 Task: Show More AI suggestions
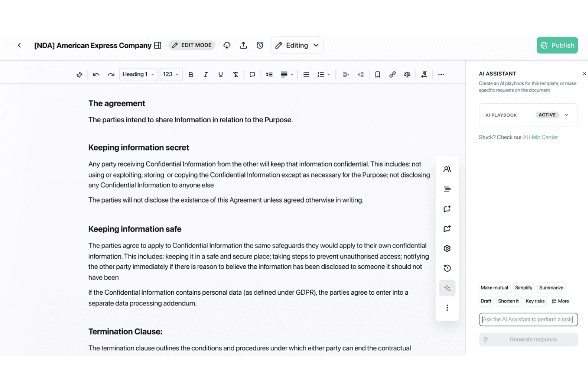(560, 301)
